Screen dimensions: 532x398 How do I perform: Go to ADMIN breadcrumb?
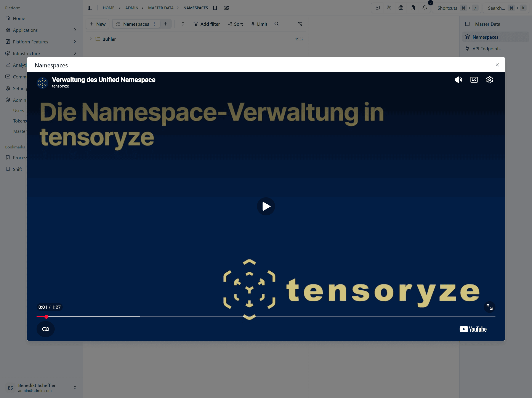(132, 8)
